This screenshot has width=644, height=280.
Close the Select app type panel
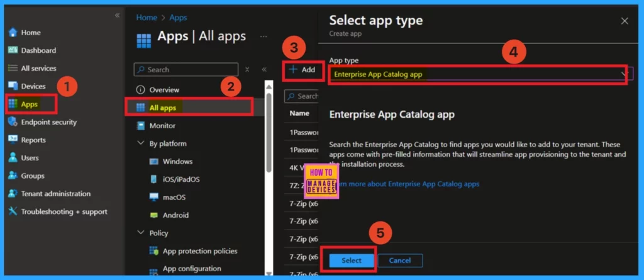coord(625,21)
